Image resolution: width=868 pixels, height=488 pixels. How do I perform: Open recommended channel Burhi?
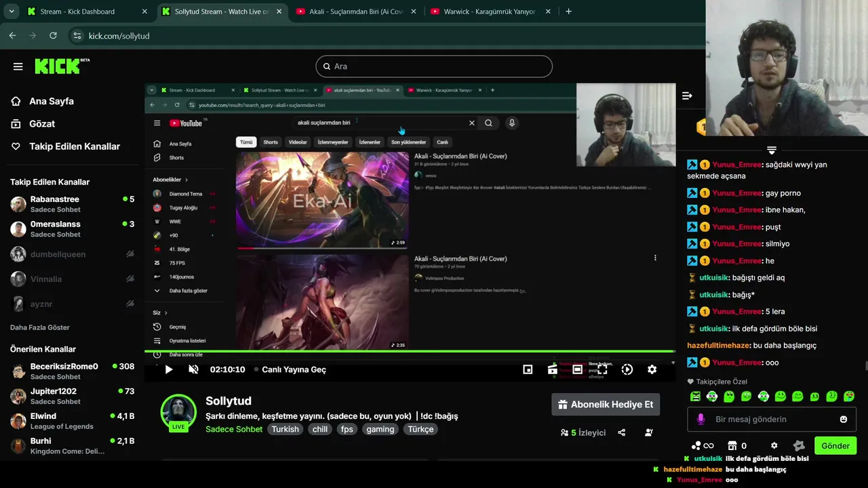pos(72,445)
